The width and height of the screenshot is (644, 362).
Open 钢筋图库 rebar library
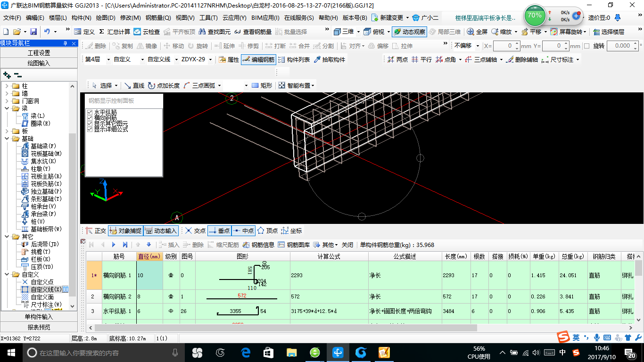coord(294,245)
